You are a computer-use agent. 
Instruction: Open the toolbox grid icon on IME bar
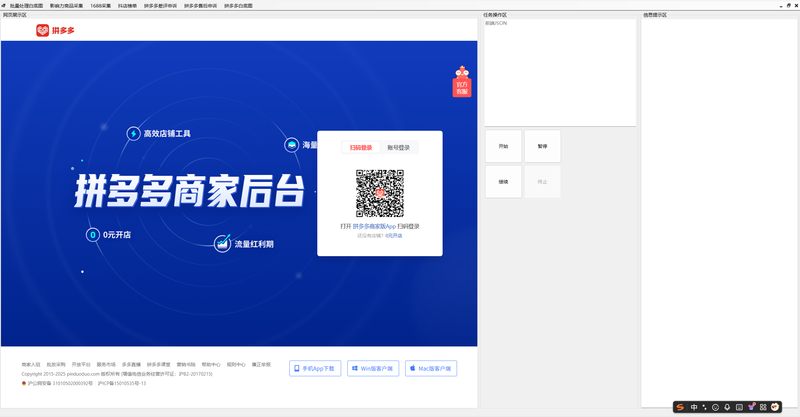[763, 407]
